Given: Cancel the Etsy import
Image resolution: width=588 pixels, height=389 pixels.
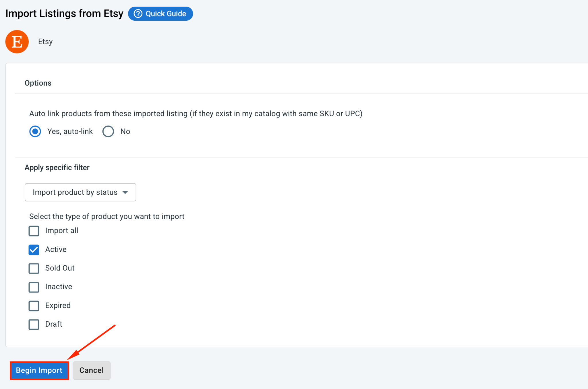Looking at the screenshot, I should [92, 370].
